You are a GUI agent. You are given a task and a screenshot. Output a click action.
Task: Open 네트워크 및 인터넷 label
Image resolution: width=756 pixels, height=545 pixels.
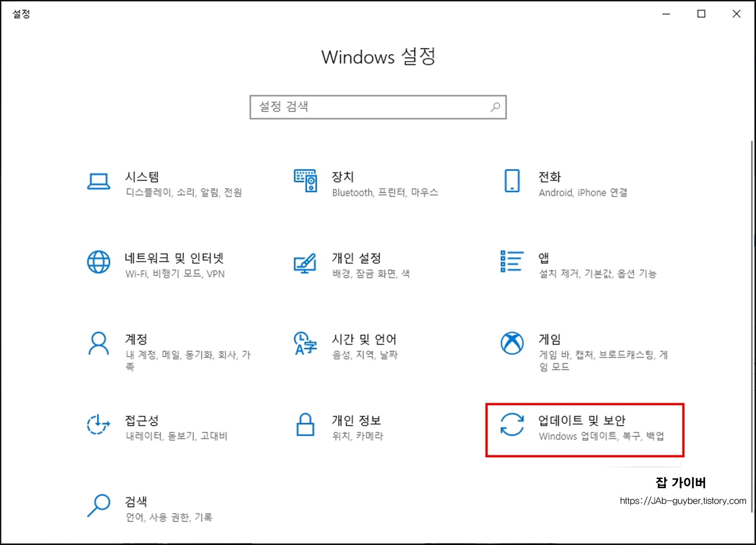174,258
